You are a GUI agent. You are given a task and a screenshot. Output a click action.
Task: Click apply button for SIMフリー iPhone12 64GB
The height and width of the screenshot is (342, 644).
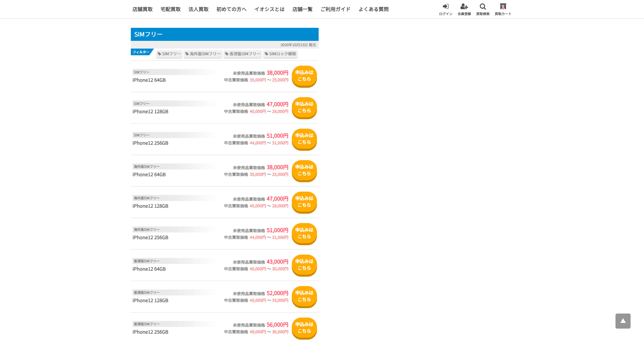click(x=304, y=76)
